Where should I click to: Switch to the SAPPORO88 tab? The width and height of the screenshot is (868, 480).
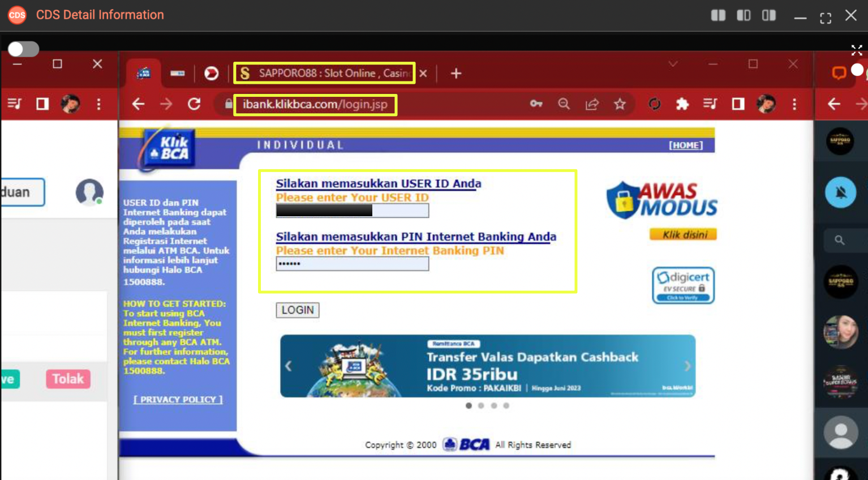tap(325, 74)
